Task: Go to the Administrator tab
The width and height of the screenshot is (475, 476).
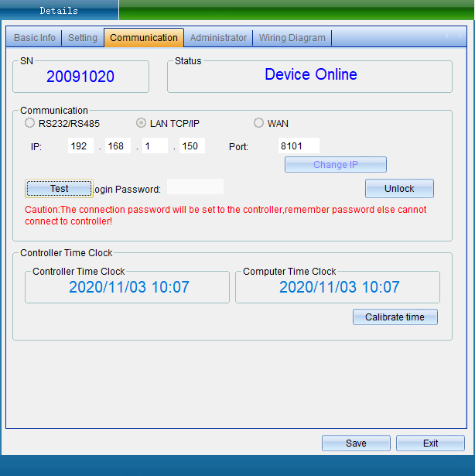Action: click(x=218, y=38)
